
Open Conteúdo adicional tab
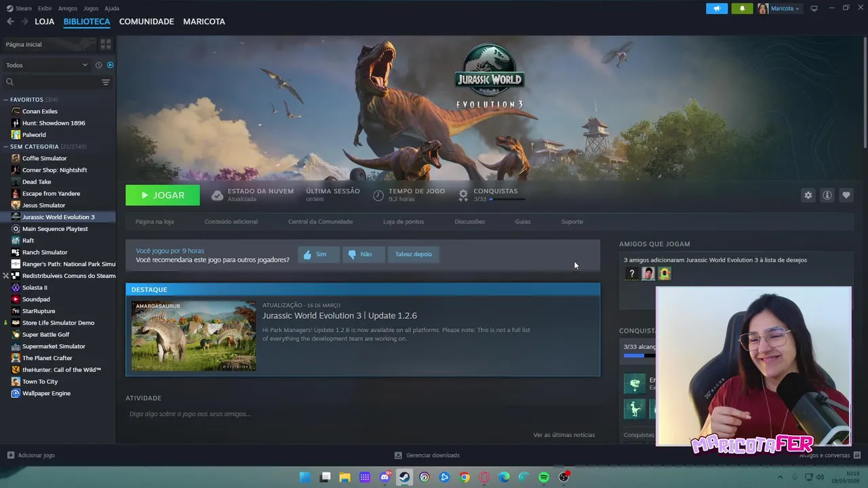pyautogui.click(x=231, y=222)
